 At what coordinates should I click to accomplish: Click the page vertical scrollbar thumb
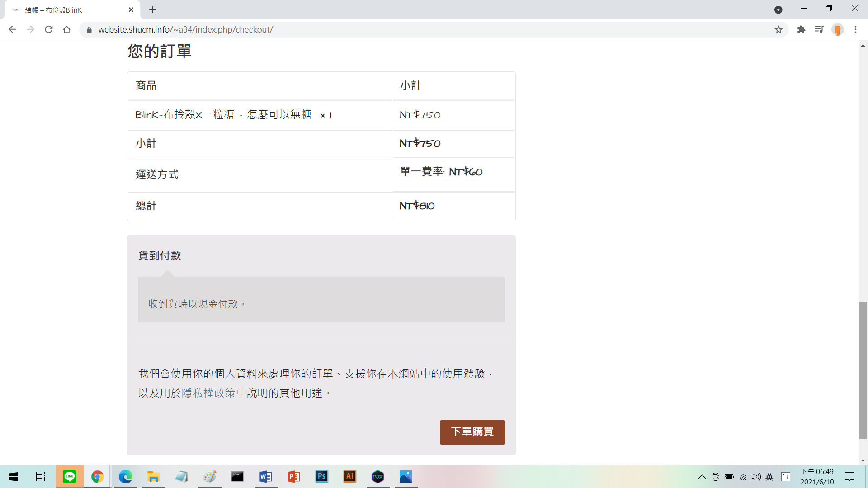(x=863, y=370)
